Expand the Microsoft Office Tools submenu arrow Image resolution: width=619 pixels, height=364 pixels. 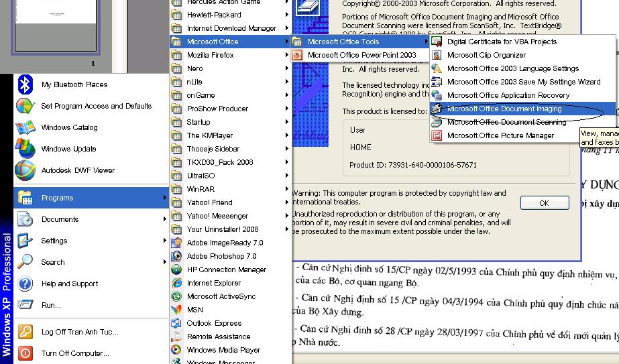point(426,42)
